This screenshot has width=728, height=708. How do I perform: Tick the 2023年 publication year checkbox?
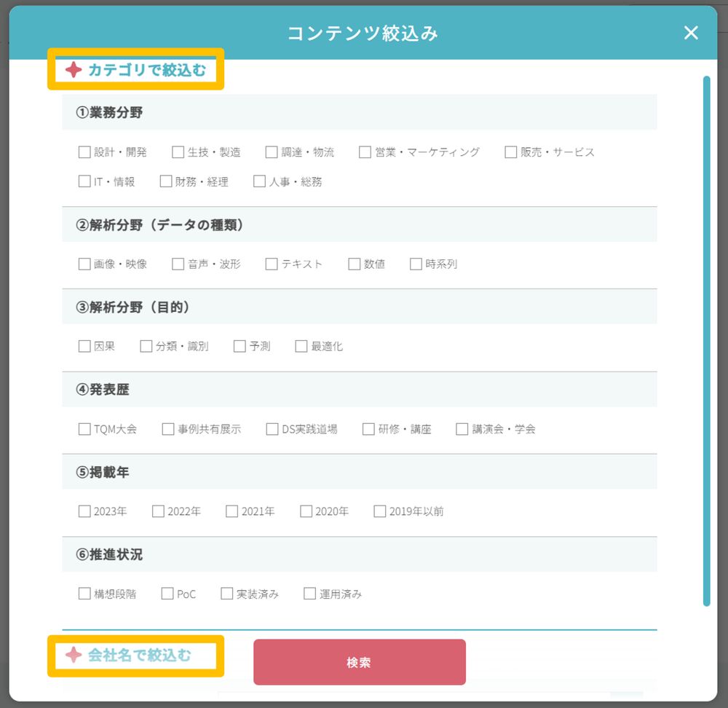[x=84, y=511]
